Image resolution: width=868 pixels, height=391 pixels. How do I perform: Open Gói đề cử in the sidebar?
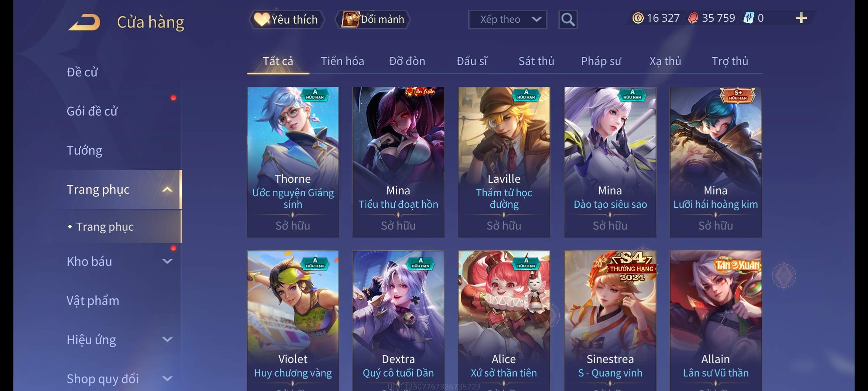pyautogui.click(x=92, y=111)
